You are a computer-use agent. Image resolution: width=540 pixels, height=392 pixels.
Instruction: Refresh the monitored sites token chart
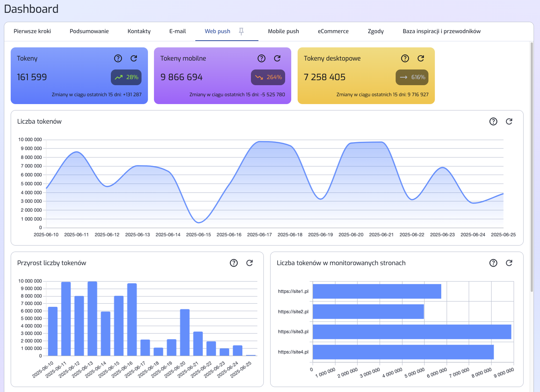(509, 263)
